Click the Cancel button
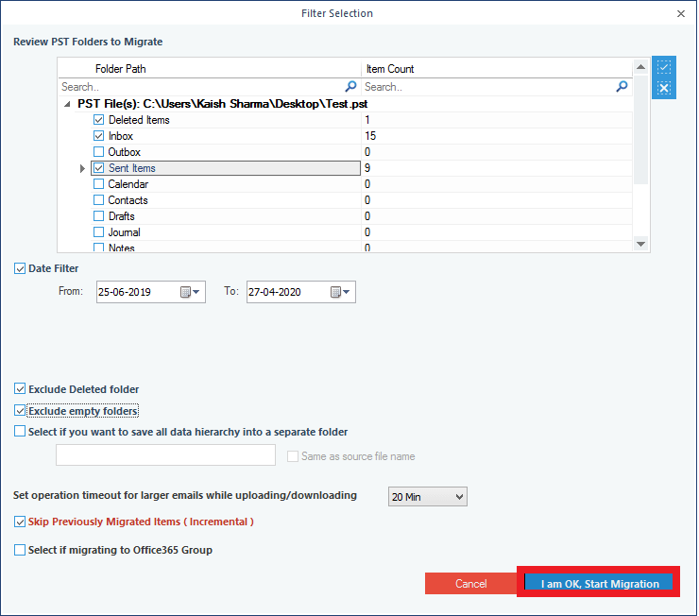The width and height of the screenshot is (699, 616). tap(470, 584)
